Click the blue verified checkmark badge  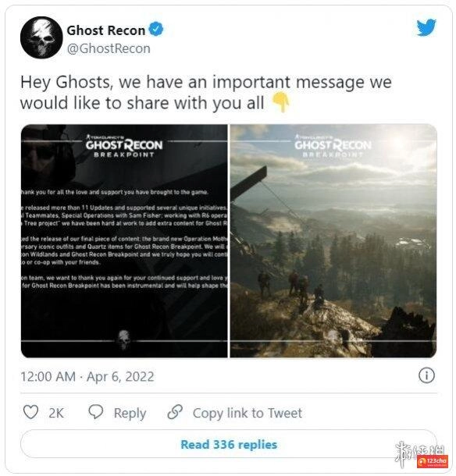[x=156, y=30]
